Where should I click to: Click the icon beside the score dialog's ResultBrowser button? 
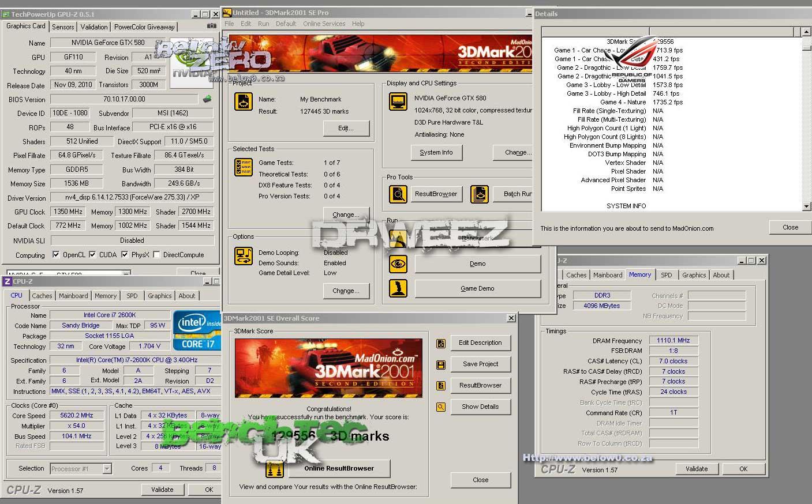coord(440,386)
